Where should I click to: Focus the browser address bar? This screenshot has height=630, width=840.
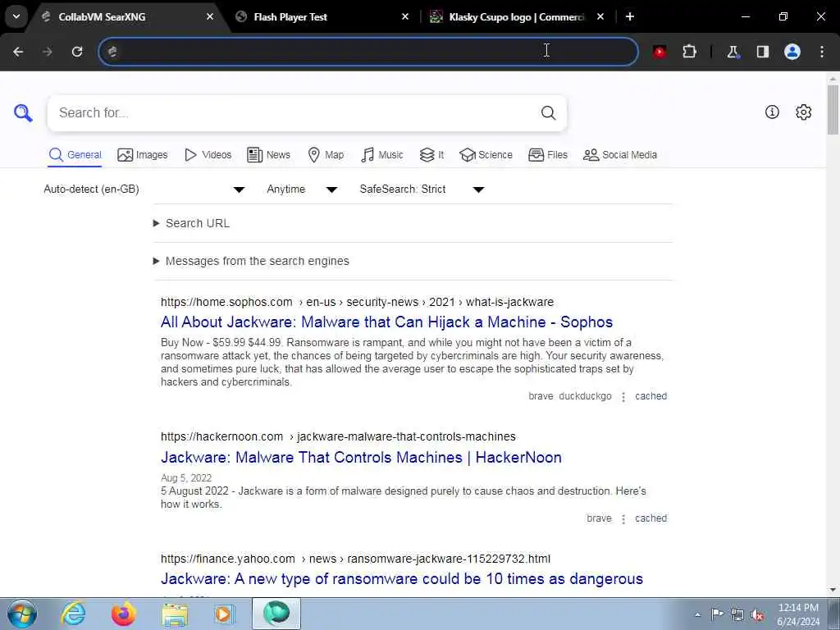coord(368,52)
